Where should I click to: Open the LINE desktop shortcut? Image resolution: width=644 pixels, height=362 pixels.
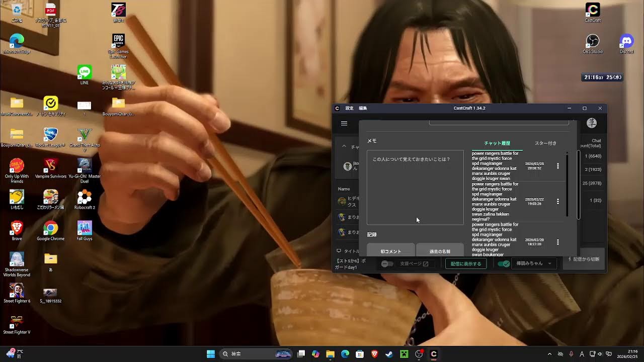coord(85,75)
